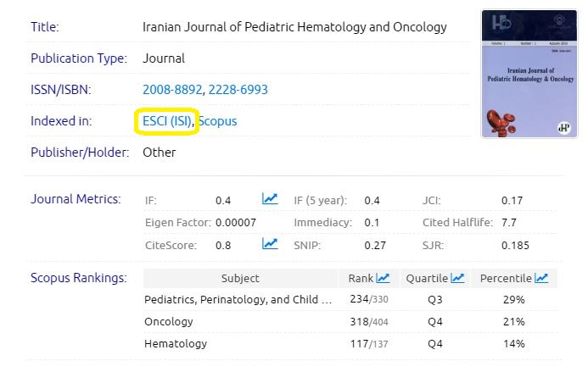Click the journal cover thumbnail image
This screenshot has width=588, height=372.
click(x=518, y=74)
